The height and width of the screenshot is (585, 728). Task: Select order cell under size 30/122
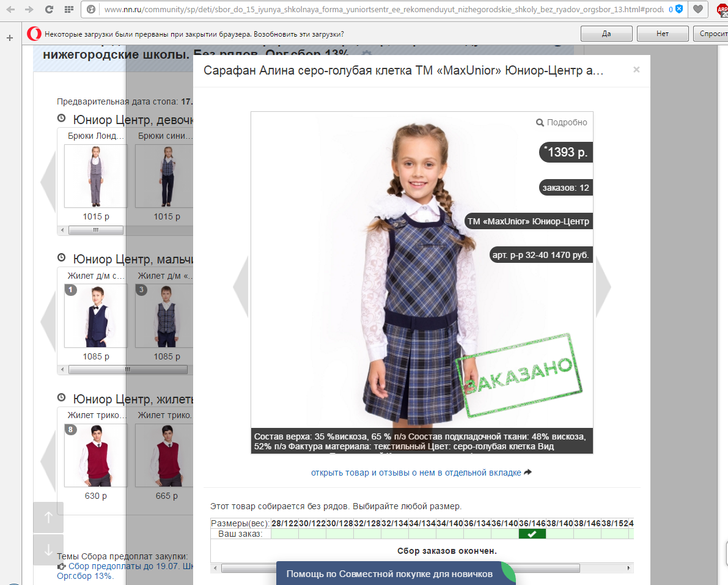[312, 534]
